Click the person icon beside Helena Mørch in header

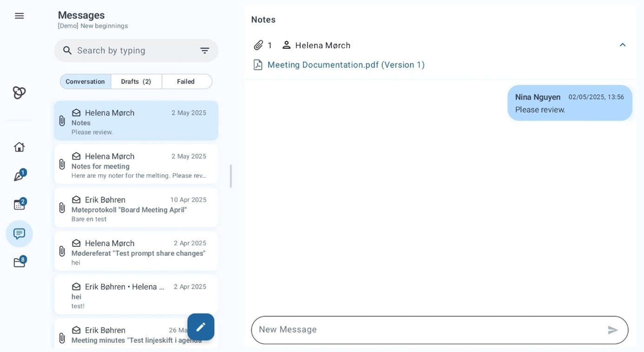(287, 45)
